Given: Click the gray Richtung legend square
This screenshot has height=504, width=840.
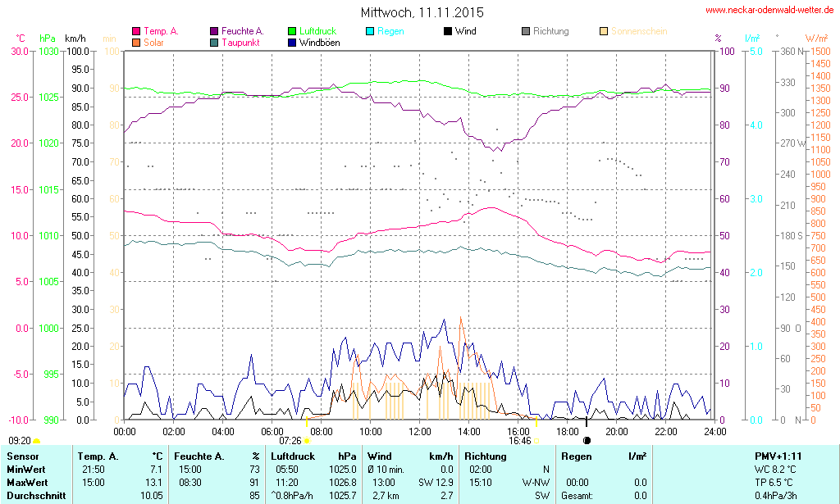Looking at the screenshot, I should click(526, 32).
